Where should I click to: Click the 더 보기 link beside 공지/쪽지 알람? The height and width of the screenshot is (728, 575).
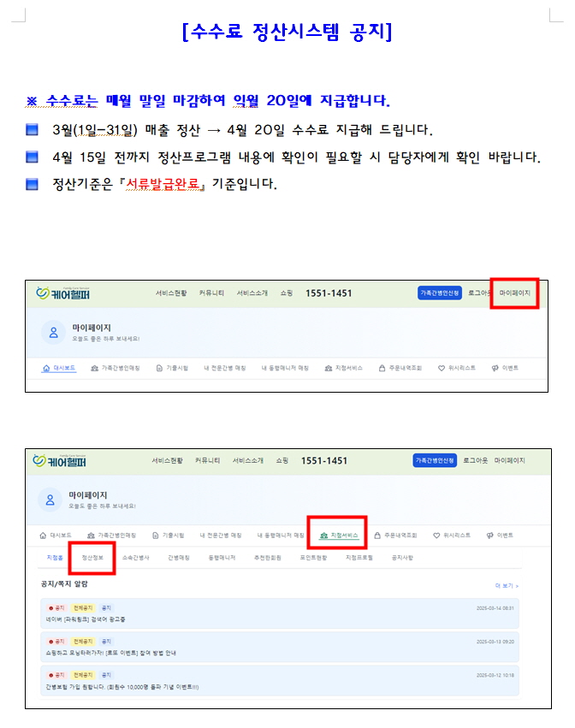click(x=506, y=586)
